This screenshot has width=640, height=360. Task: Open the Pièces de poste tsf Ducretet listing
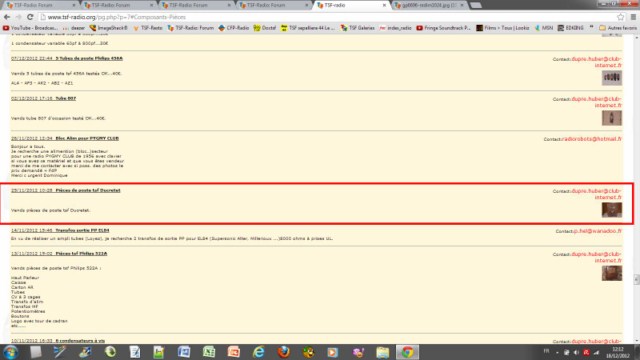click(88, 190)
